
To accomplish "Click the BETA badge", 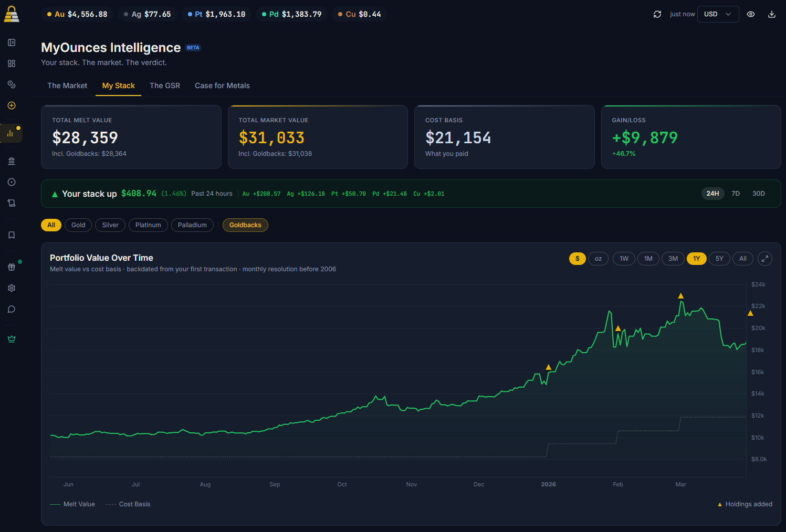I will click(x=193, y=48).
